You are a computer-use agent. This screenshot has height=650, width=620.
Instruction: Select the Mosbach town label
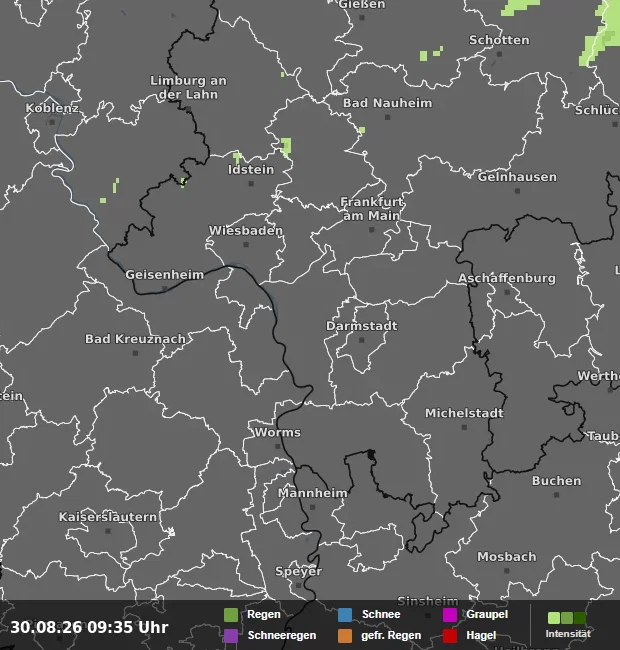coord(506,556)
